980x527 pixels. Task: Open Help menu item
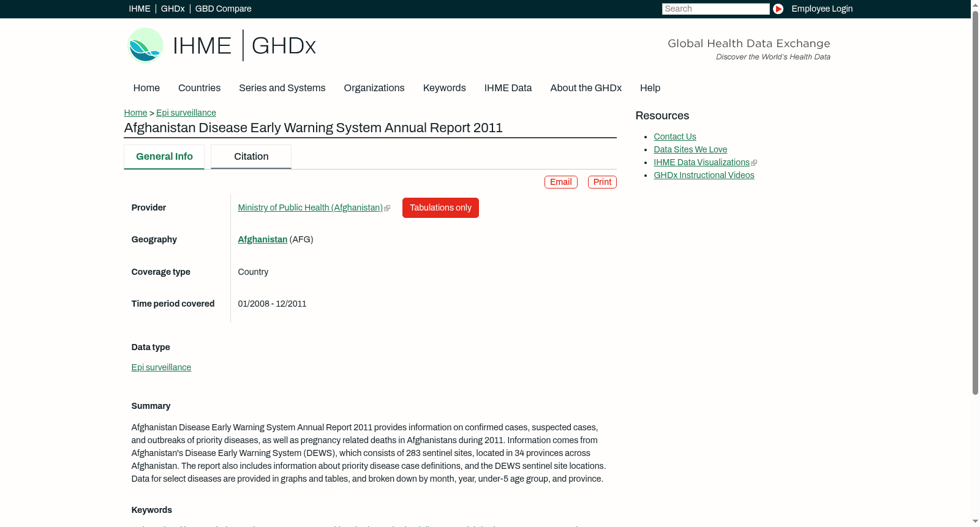click(650, 88)
